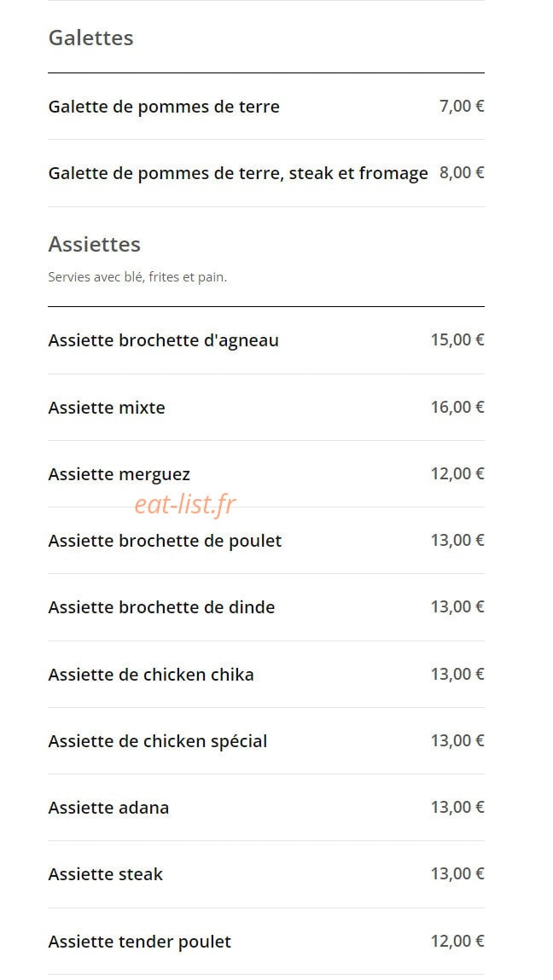Click the 16,00 € price of Assiette mixte
Screen dimensions: 553x980
click(457, 408)
